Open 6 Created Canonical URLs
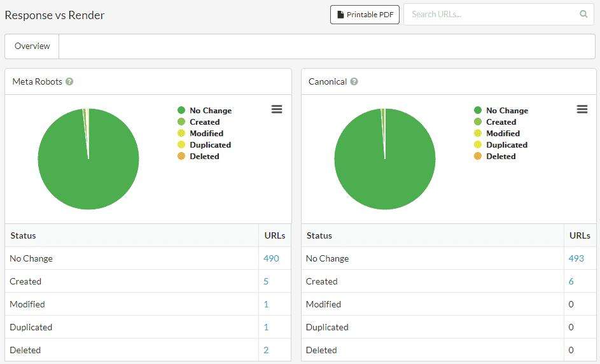The height and width of the screenshot is (364, 600). pyautogui.click(x=571, y=281)
